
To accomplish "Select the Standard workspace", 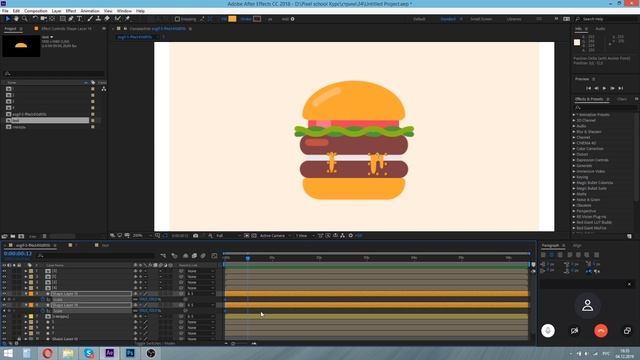I will (448, 19).
